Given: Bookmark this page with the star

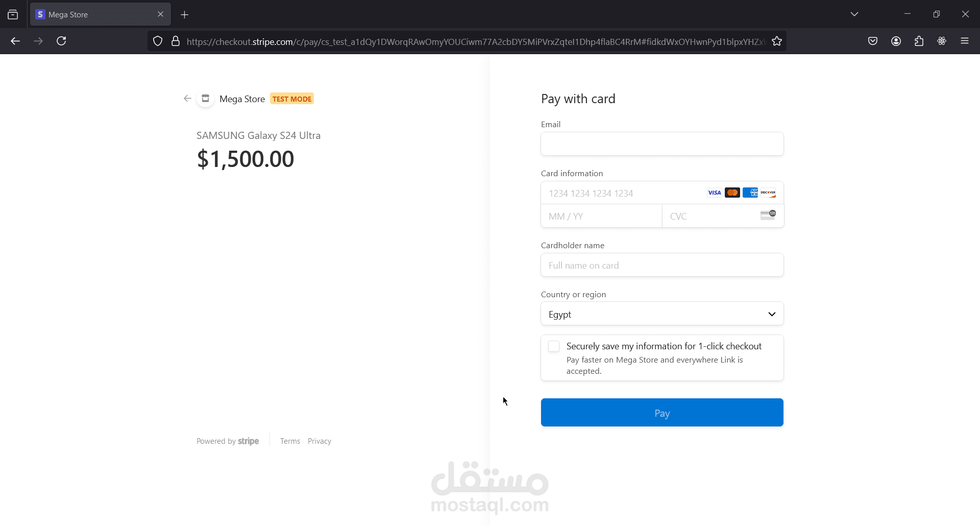Looking at the screenshot, I should [777, 41].
